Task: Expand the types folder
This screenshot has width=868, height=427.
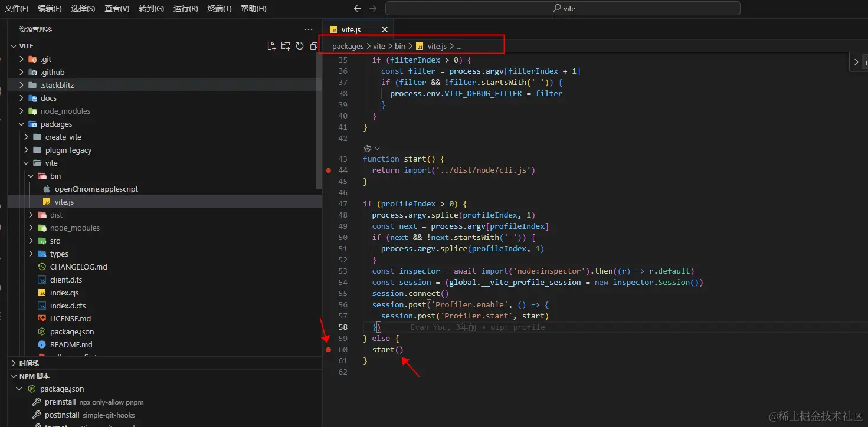Action: [x=31, y=254]
